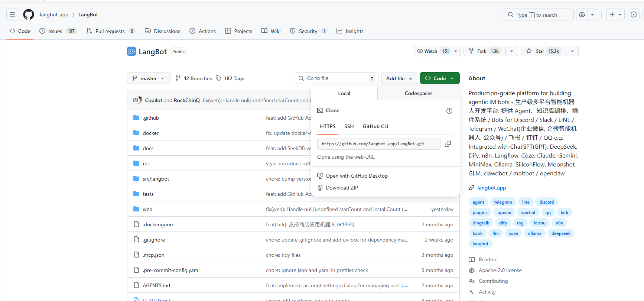The height and width of the screenshot is (301, 644).
Task: Click the telegram topic tag
Action: coord(503,202)
